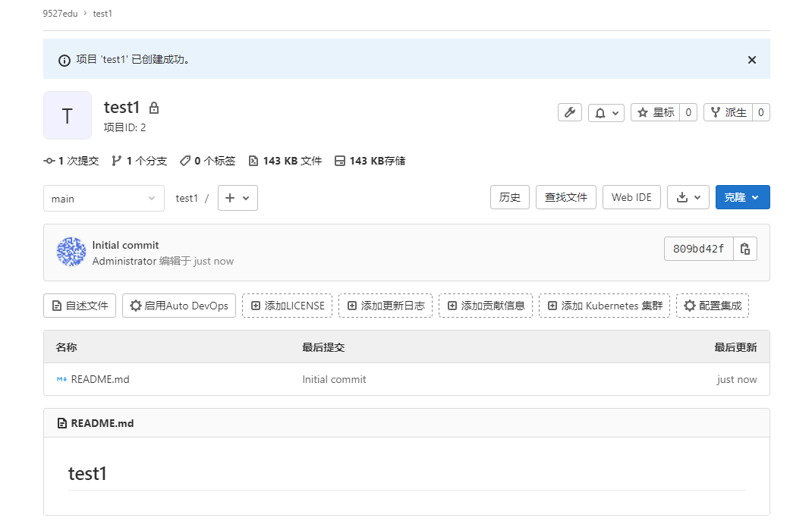Launch the Web IDE
Image resolution: width=812 pixels, height=527 pixels.
point(631,197)
